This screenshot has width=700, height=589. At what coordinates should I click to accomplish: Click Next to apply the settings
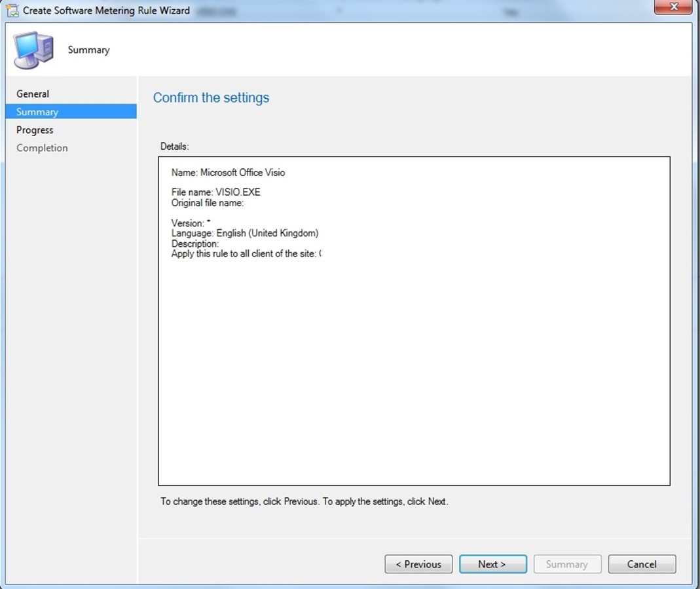coord(493,564)
